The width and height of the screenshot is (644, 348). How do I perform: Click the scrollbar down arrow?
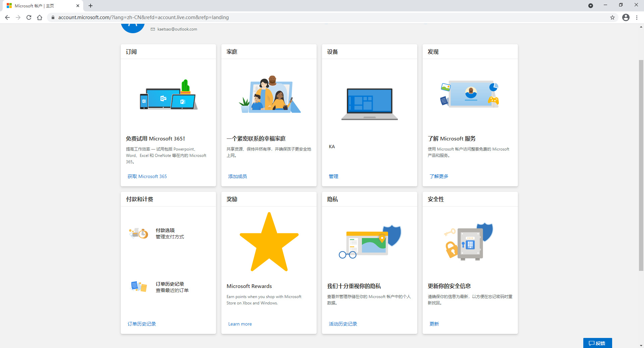tap(641, 345)
